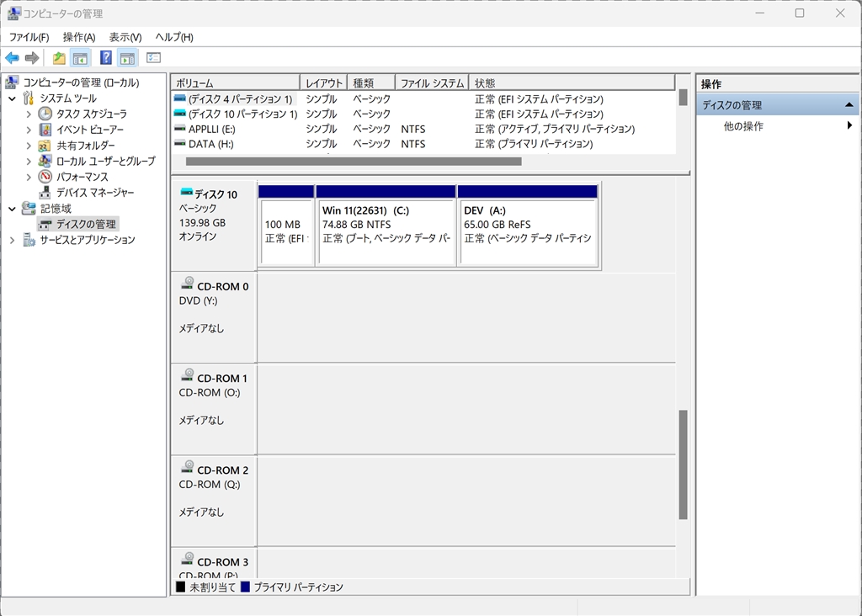Click the ディスクの管理 tree icon

coord(45,224)
